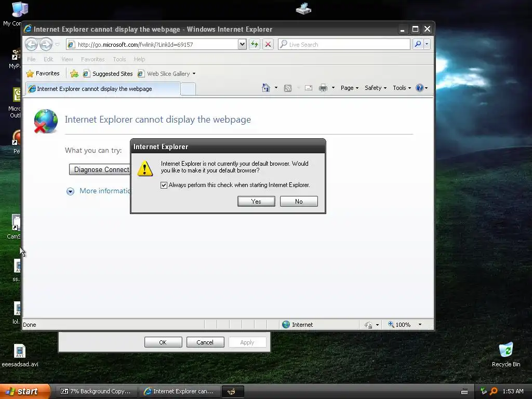Click the globe error icon on page

pyautogui.click(x=46, y=121)
